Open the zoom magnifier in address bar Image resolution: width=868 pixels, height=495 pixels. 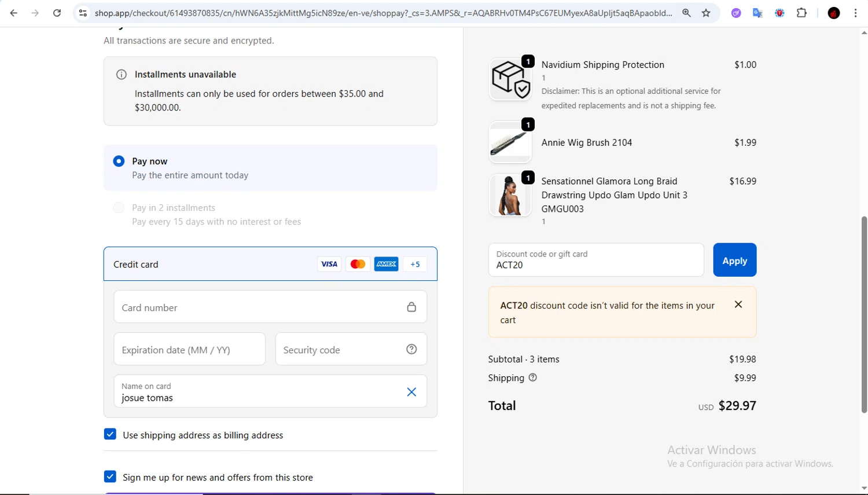click(686, 13)
